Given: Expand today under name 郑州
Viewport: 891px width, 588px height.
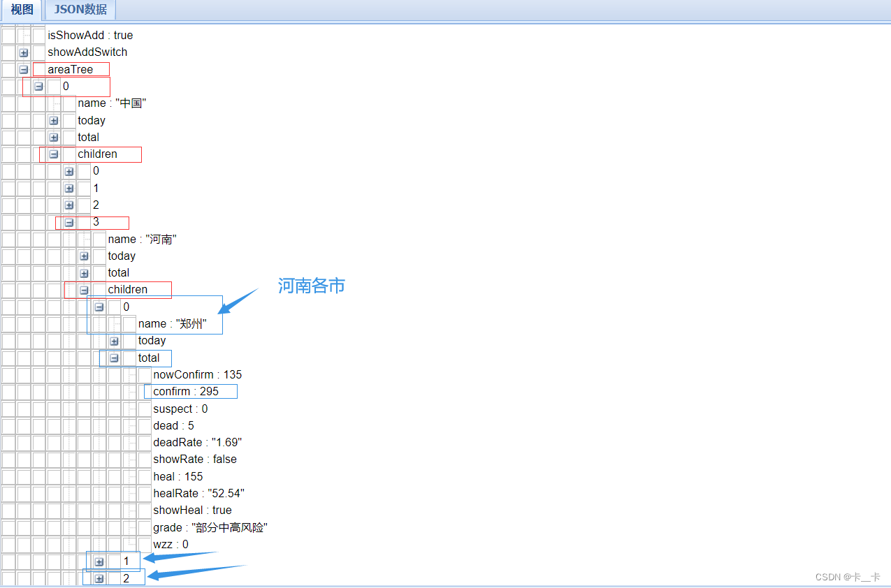Looking at the screenshot, I should (x=114, y=341).
